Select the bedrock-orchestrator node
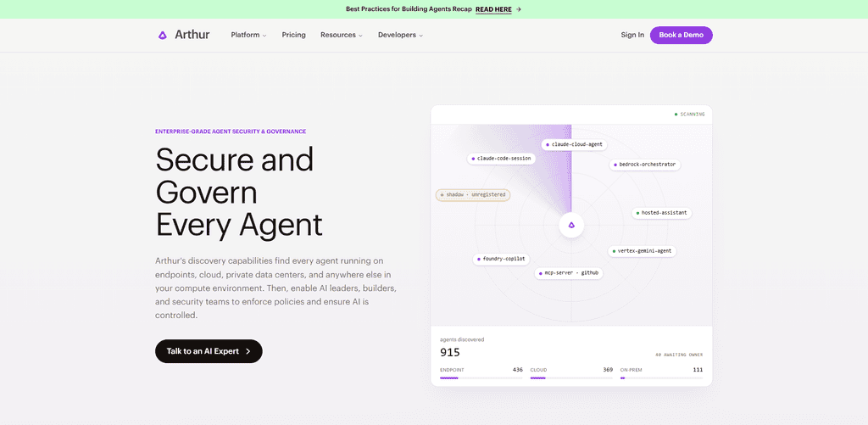 pos(645,165)
